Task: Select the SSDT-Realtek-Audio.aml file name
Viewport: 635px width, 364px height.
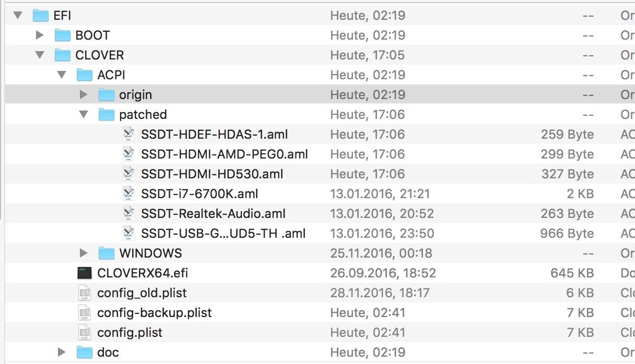Action: pyautogui.click(x=213, y=214)
